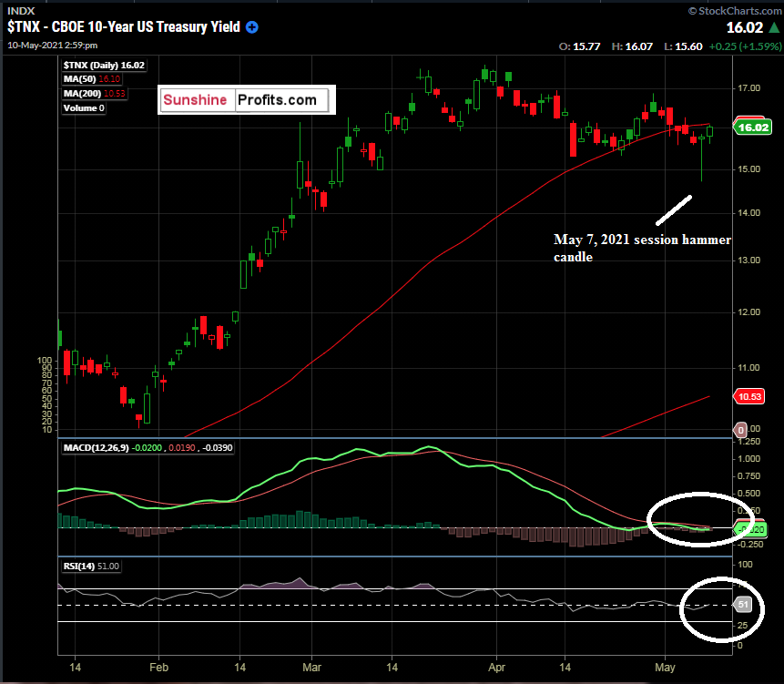
Task: Click the open value O: 15.77
Action: point(579,46)
